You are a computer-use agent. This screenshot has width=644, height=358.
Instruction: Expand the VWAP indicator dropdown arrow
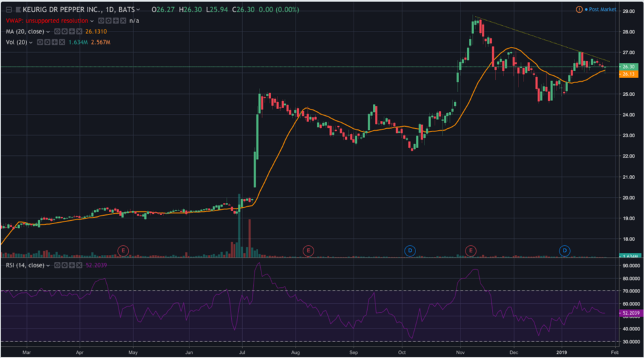click(92, 21)
